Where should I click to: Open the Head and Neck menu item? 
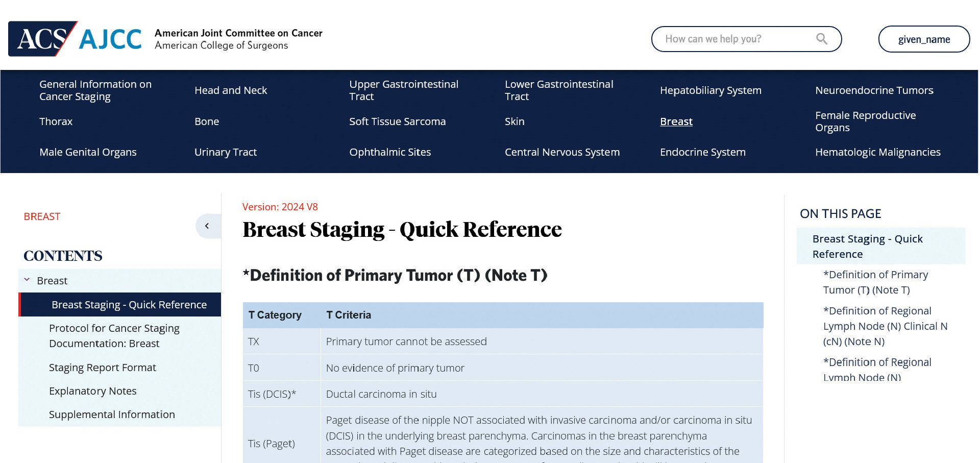(231, 90)
